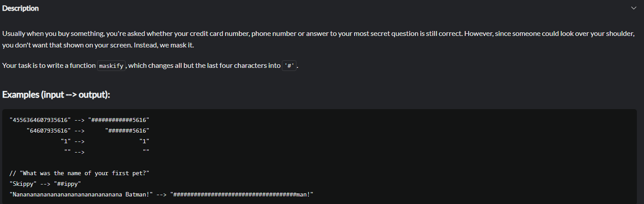Click the empty string "" input example
This screenshot has width=644, height=204.
click(67, 152)
